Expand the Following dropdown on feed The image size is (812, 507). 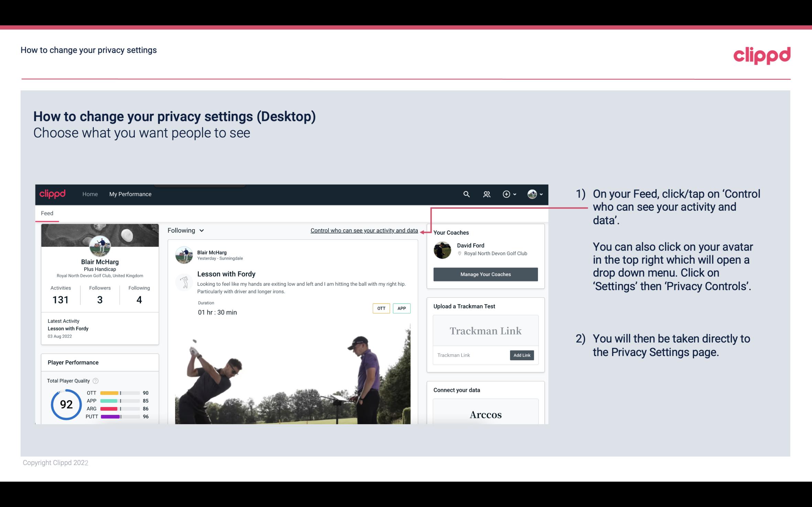point(185,230)
